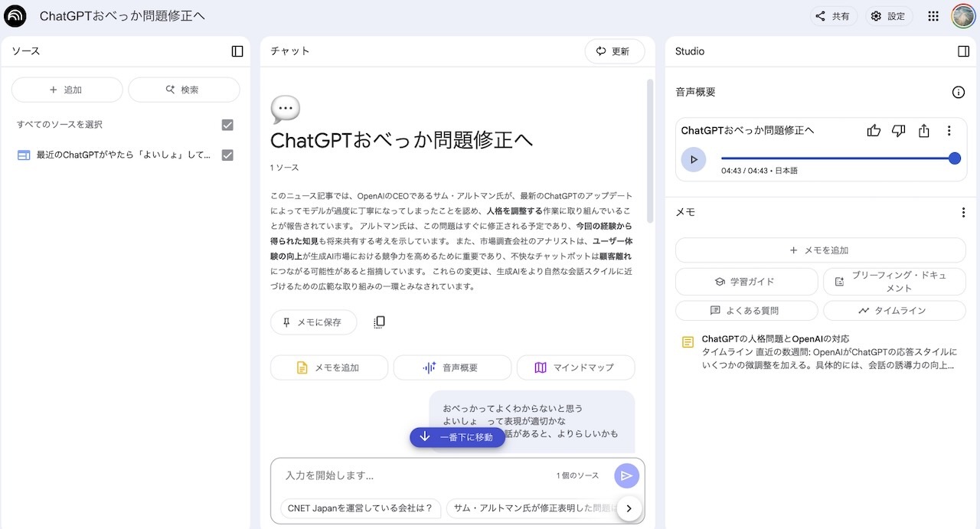Open the Google apps grid
980x529 pixels.
(933, 16)
